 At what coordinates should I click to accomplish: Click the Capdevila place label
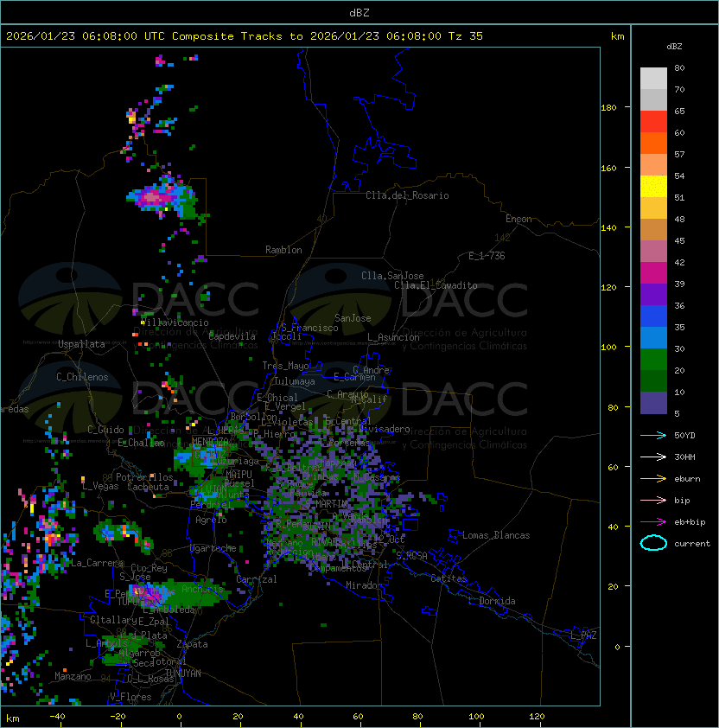click(232, 336)
